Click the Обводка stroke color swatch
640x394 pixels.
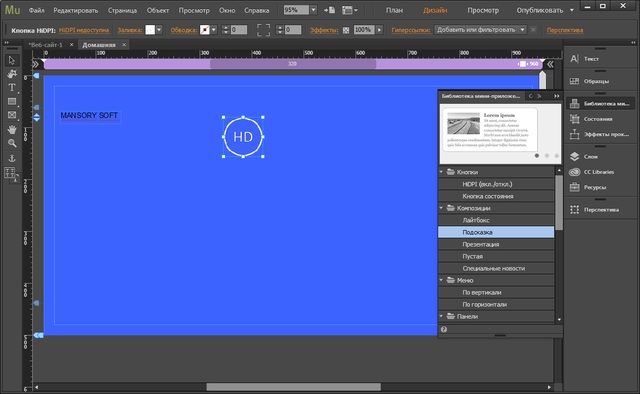pos(204,30)
